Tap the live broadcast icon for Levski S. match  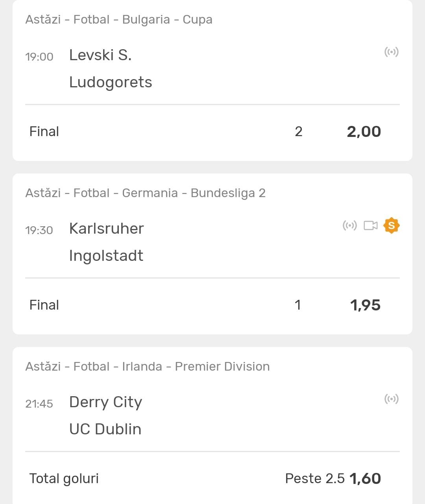tap(391, 52)
